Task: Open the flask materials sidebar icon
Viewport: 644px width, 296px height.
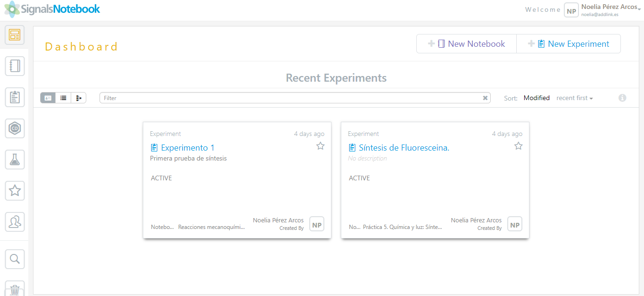Action: [x=15, y=160]
